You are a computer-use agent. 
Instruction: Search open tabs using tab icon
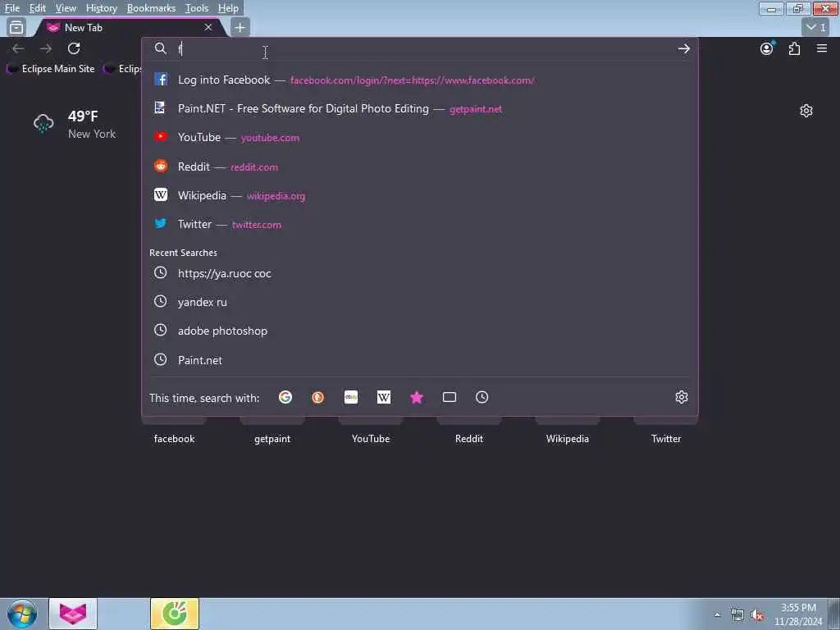(450, 398)
